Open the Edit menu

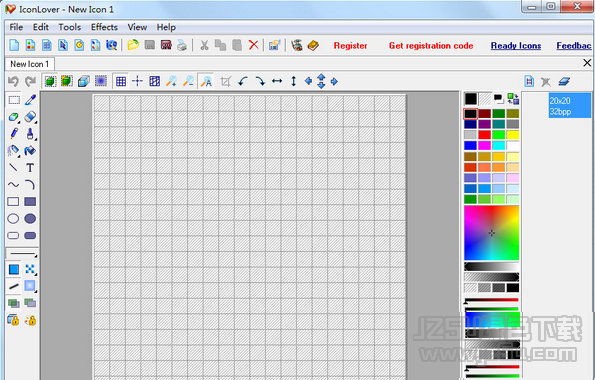tap(41, 27)
